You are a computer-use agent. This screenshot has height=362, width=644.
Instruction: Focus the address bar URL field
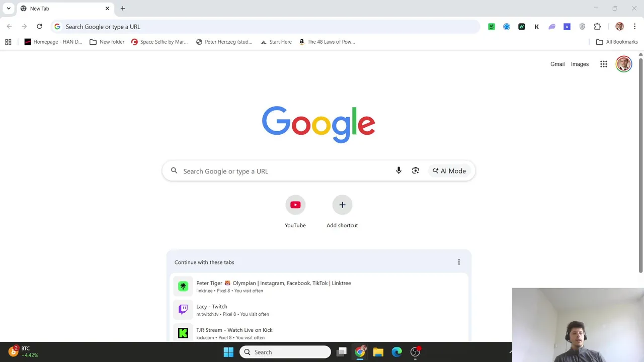click(266, 27)
